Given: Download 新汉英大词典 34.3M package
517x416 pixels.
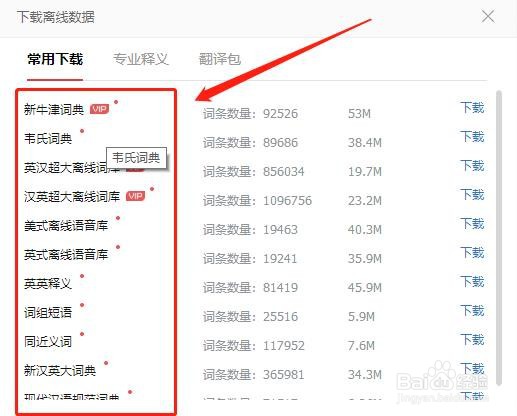Looking at the screenshot, I should tap(472, 369).
